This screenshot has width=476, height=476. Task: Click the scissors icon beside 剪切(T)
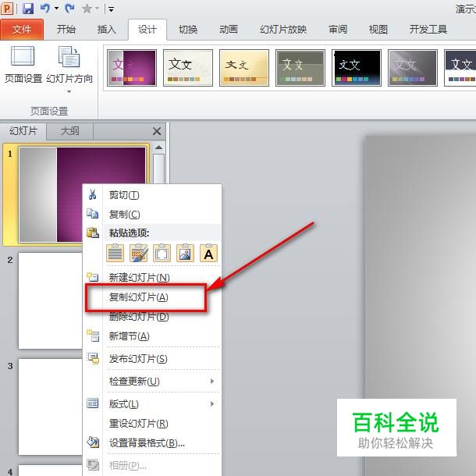click(93, 194)
